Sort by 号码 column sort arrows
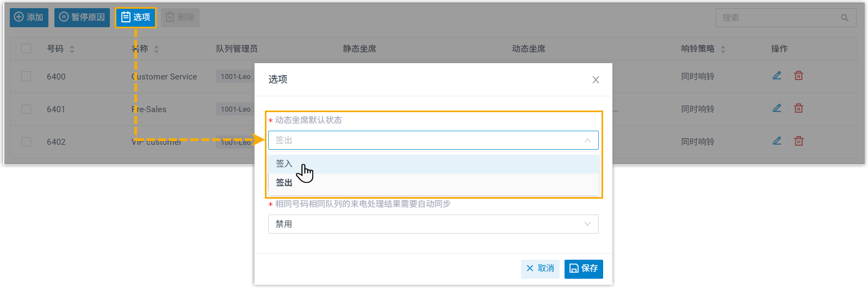The width and height of the screenshot is (868, 288). 72,49
